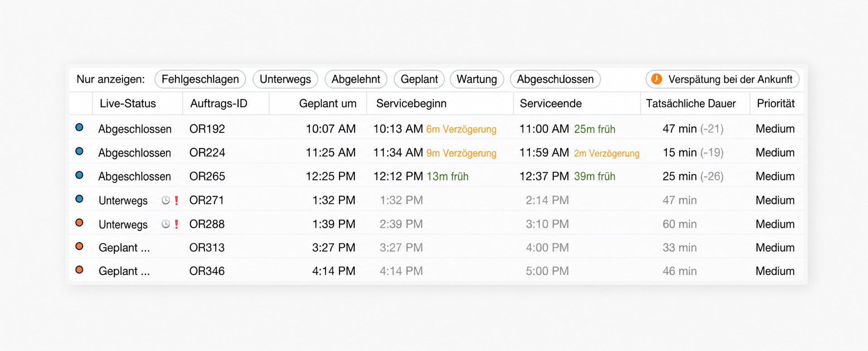
Task: Toggle the Geplant filter chip
Action: coord(419,79)
